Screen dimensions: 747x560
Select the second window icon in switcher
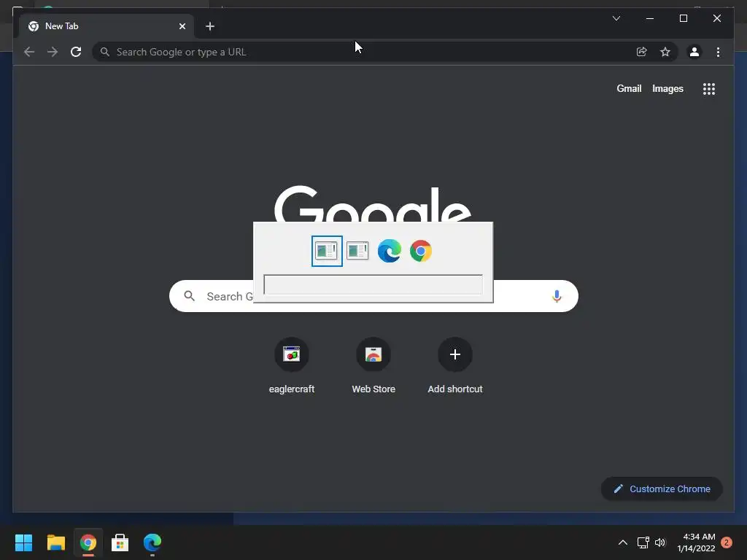coord(357,251)
